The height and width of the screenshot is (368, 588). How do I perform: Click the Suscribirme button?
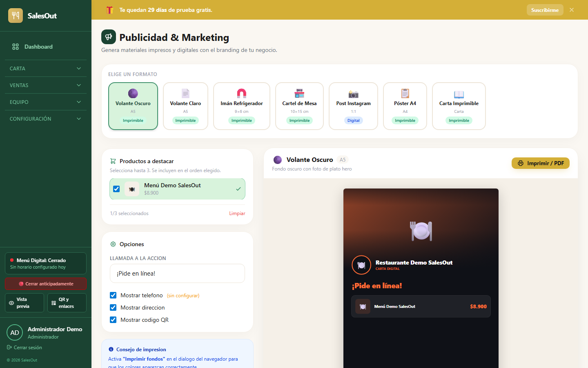(545, 10)
